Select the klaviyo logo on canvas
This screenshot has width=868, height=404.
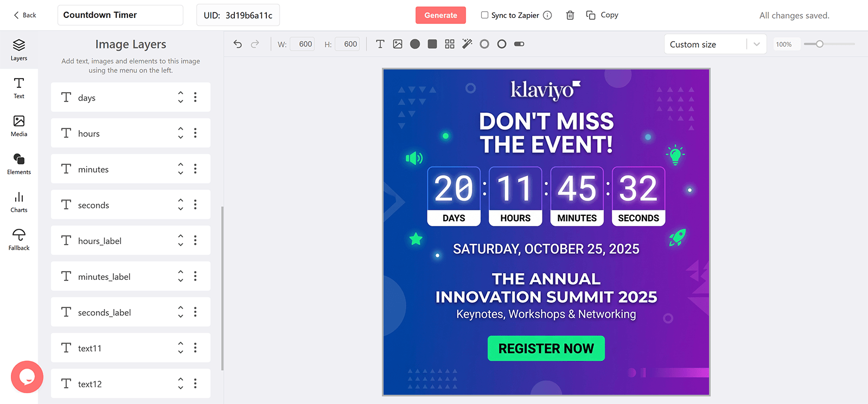[546, 90]
